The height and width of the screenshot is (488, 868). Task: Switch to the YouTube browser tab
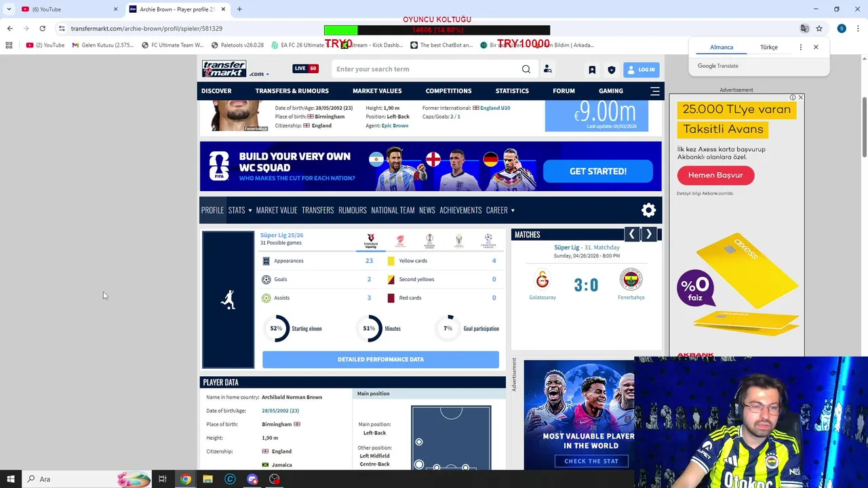(x=70, y=9)
